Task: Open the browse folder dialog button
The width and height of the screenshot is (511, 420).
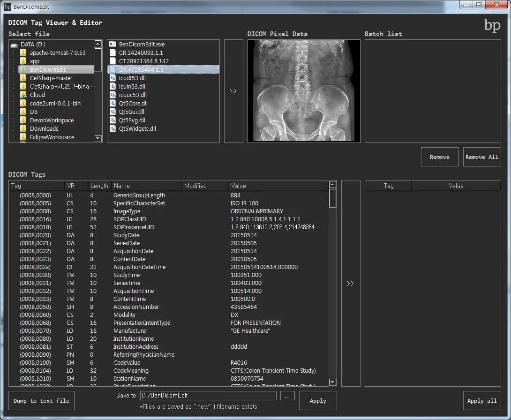Action: 287,396
